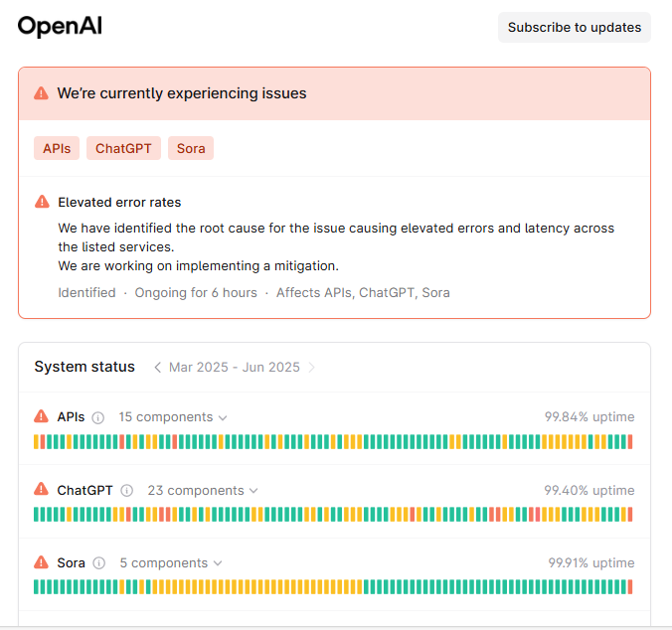Select the APIs affected tag
This screenshot has height=630, width=672.
[x=57, y=148]
